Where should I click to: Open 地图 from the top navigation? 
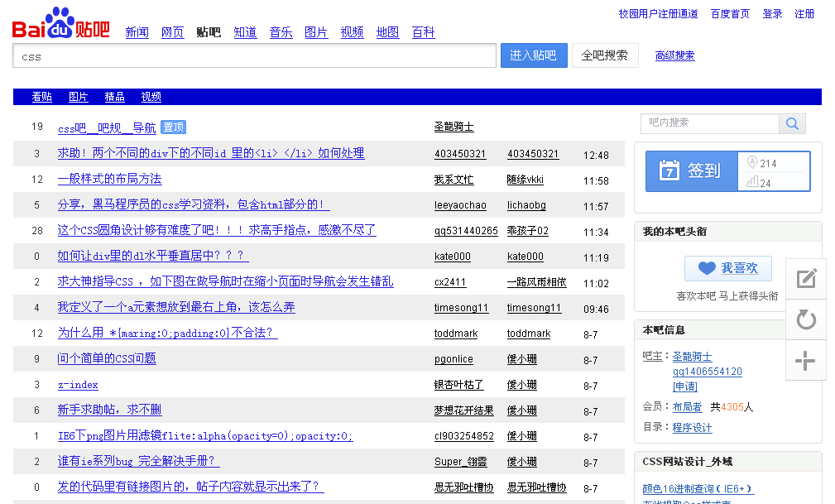click(387, 31)
